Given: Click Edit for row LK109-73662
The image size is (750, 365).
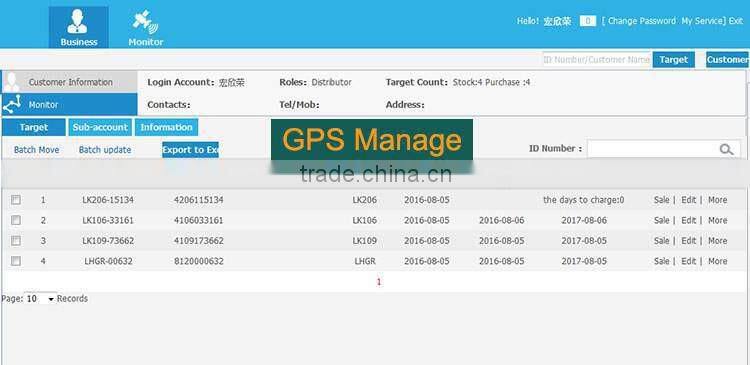Looking at the screenshot, I should 688,241.
